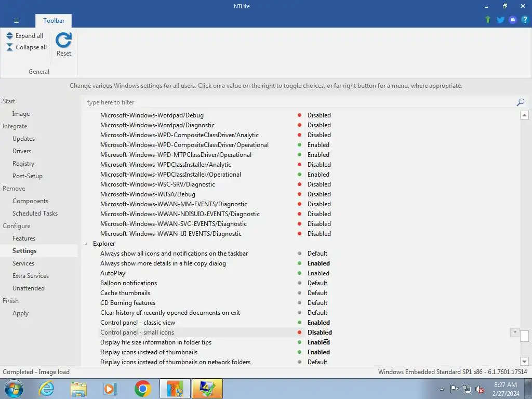Image resolution: width=532 pixels, height=399 pixels.
Task: Select row Microsoft-Windows-WSC-SRV/Diagnostic
Action: click(x=157, y=184)
